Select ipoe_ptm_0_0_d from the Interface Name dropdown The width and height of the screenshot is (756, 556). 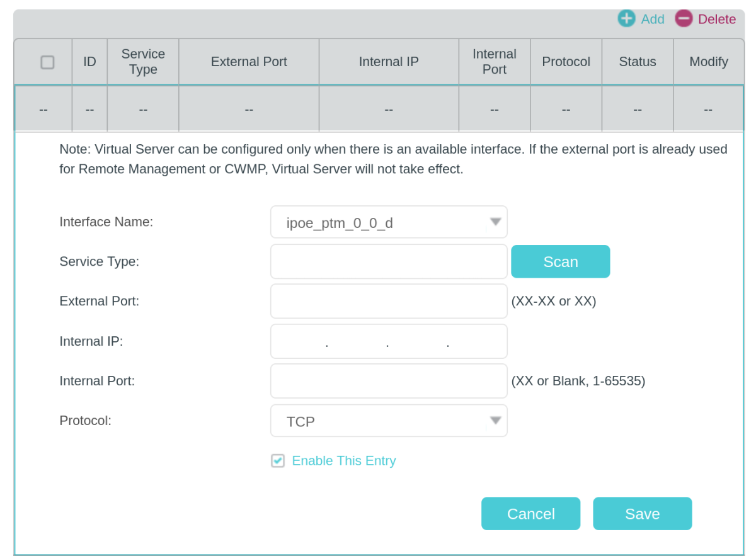pyautogui.click(x=389, y=222)
